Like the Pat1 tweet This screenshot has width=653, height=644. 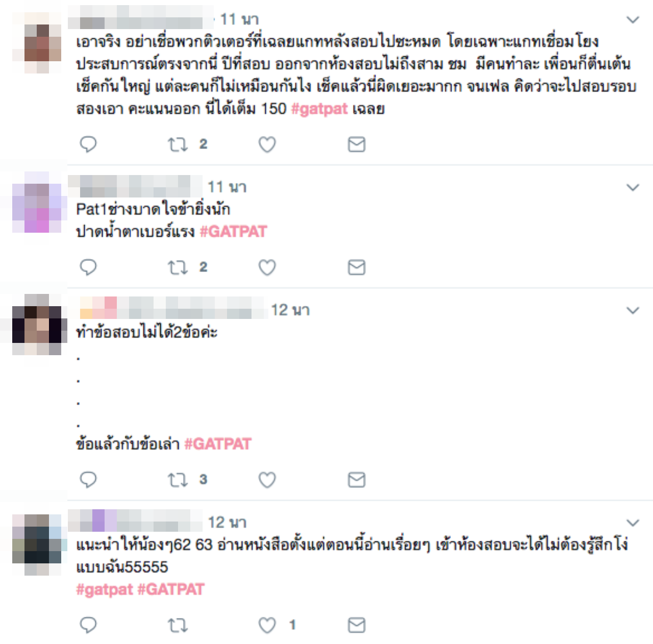click(267, 267)
